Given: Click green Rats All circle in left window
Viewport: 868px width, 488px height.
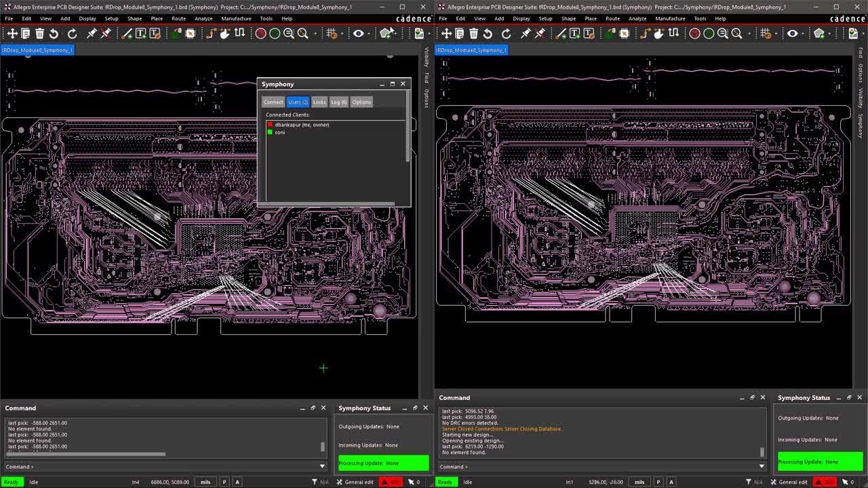Looking at the screenshot, I should tap(275, 33).
